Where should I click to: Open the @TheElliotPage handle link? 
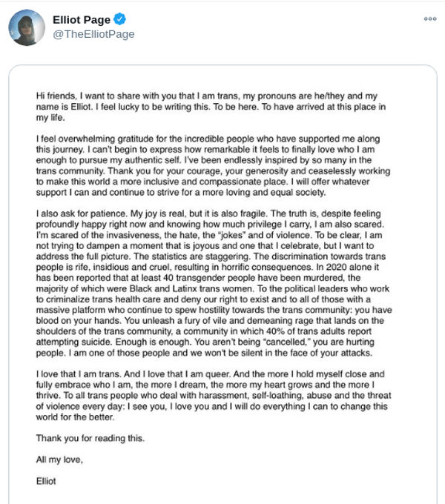[93, 34]
